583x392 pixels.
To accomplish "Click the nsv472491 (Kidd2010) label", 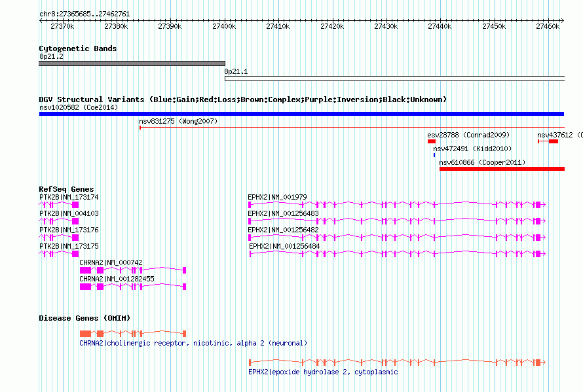I will coord(472,149).
